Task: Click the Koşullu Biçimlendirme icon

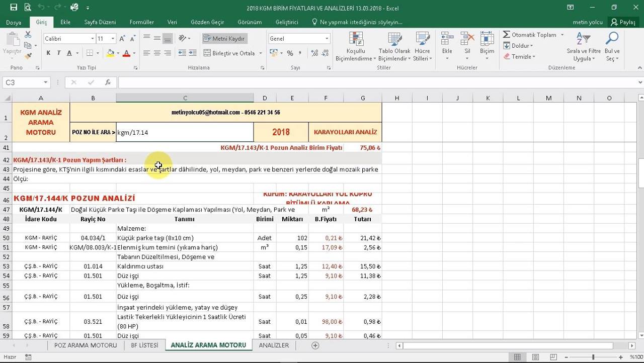Action: (x=356, y=39)
